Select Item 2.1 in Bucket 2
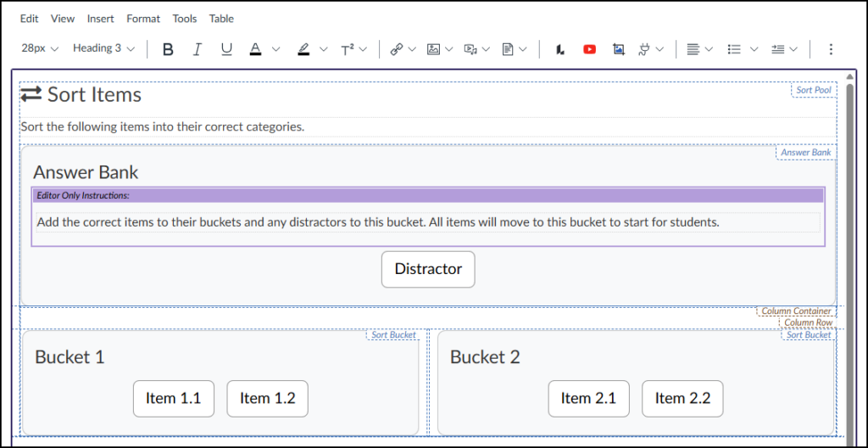 (x=588, y=399)
